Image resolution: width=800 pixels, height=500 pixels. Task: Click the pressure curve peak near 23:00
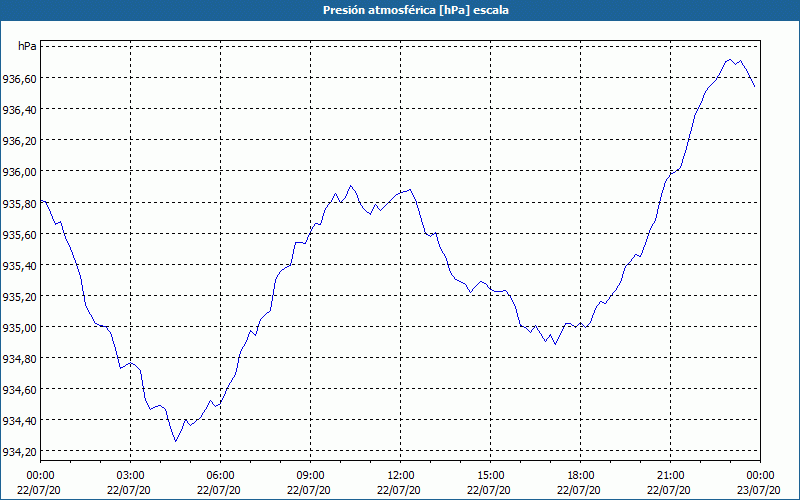[x=730, y=59]
